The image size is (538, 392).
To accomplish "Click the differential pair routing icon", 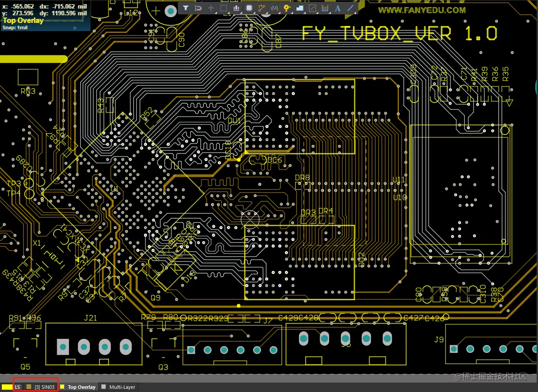I will tap(274, 8).
